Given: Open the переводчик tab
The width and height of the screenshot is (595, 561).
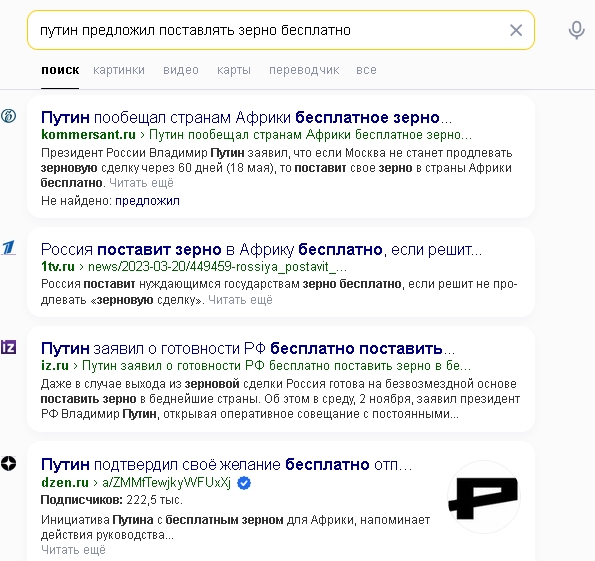Looking at the screenshot, I should 304,70.
